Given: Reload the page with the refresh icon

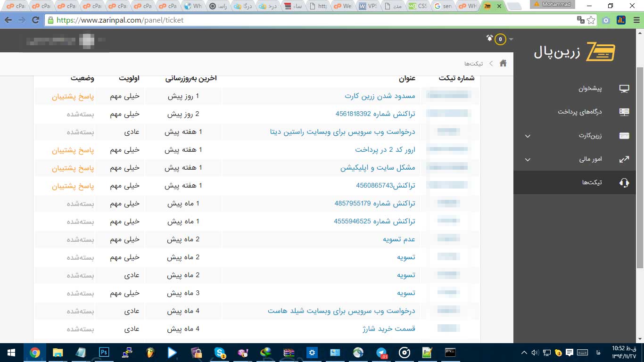Looking at the screenshot, I should click(35, 20).
